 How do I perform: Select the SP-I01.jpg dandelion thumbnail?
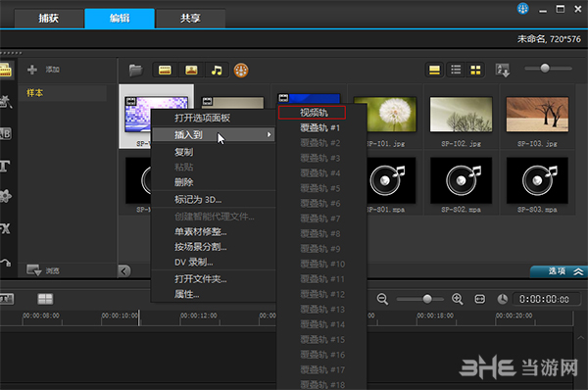pyautogui.click(x=385, y=115)
